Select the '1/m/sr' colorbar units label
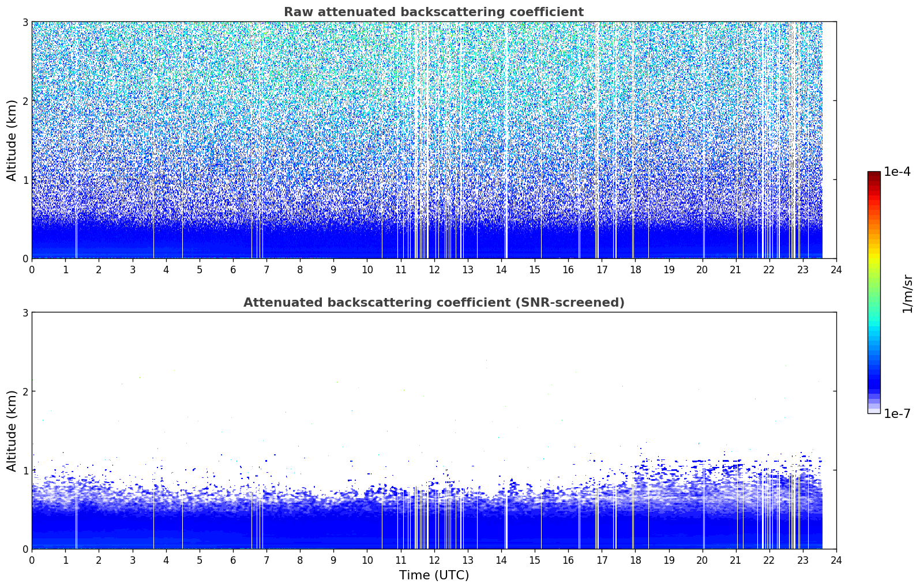 pyautogui.click(x=907, y=293)
